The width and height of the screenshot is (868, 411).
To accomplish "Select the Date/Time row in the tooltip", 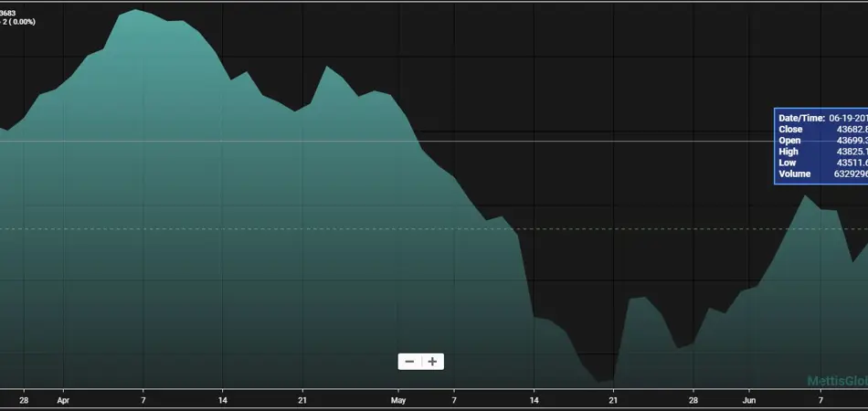I will (822, 118).
